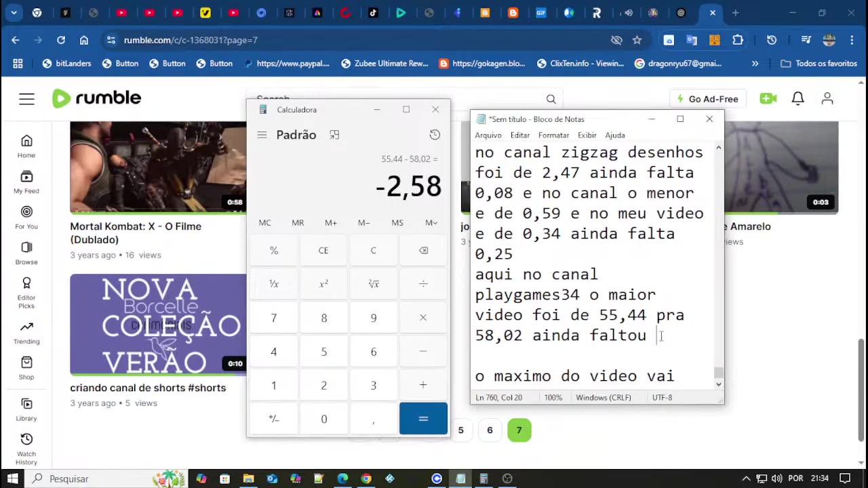
Task: Click the plus key in Calculator
Action: tap(423, 385)
